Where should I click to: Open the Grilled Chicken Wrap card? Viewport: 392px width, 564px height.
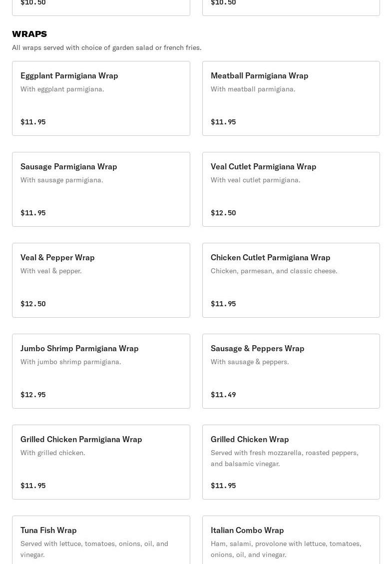(x=291, y=462)
